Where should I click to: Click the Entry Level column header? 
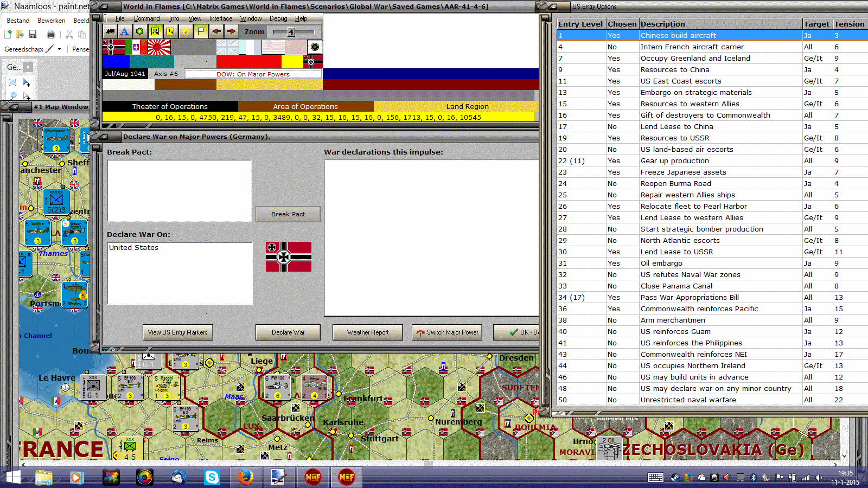[581, 24]
